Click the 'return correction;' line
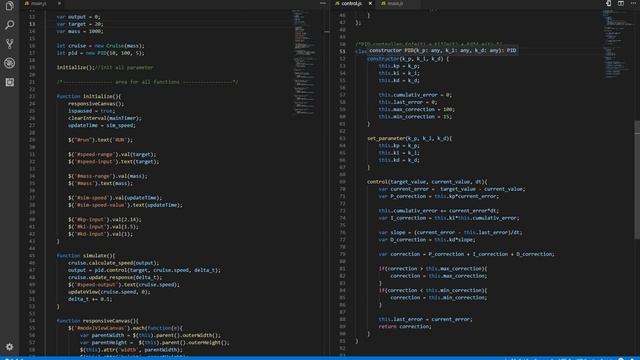640x360 pixels. click(404, 327)
